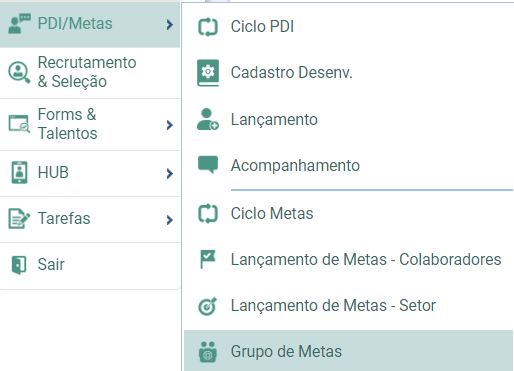Open Ciclo Metas menu entry
Viewport: 514px width, 371px height.
click(348, 213)
